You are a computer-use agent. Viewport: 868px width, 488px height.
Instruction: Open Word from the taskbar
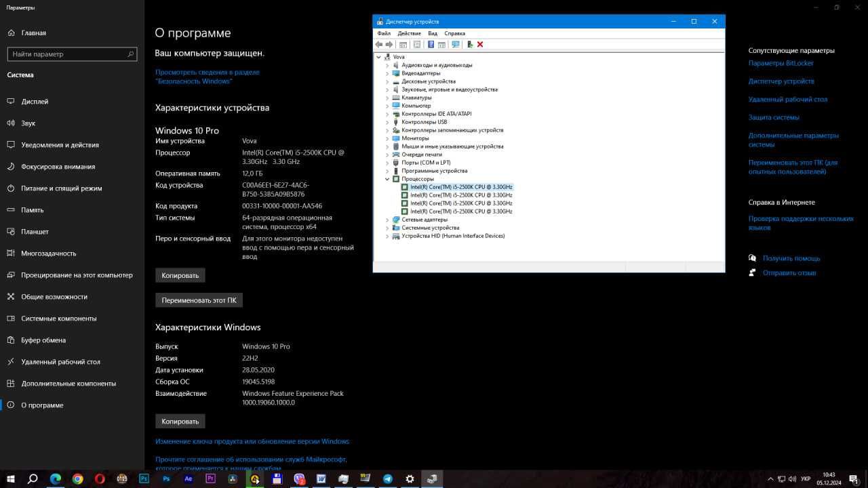321,479
